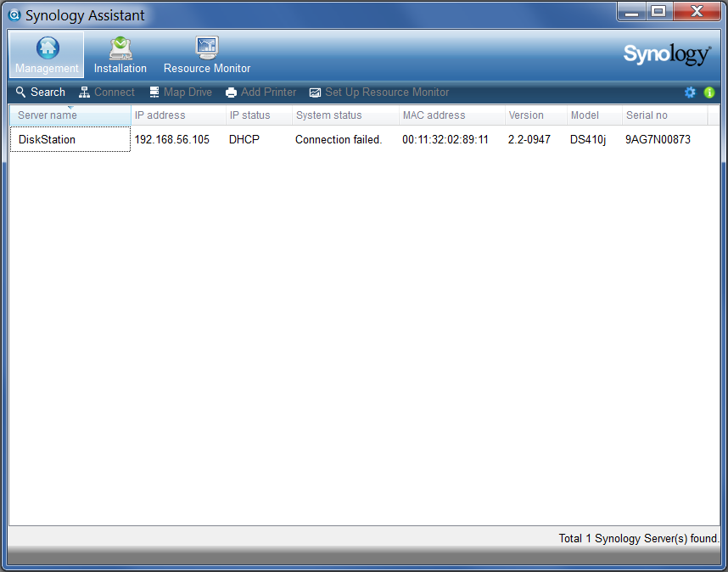Click the IP address 192.168.56.105
Viewport: 728px width, 572px height.
tap(171, 139)
